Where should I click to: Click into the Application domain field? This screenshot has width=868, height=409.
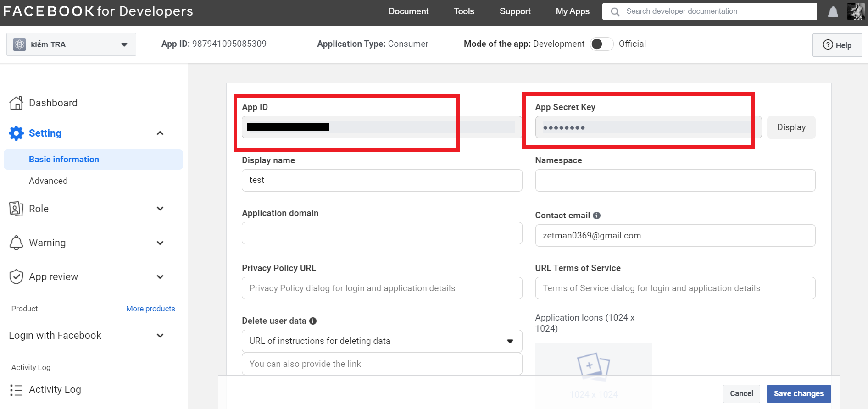point(382,233)
